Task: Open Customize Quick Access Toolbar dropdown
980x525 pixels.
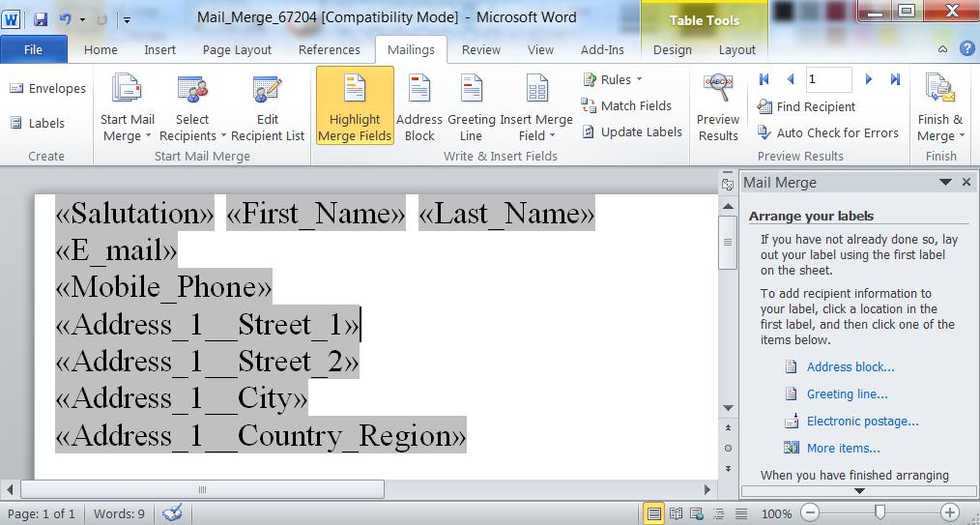Action: (127, 19)
